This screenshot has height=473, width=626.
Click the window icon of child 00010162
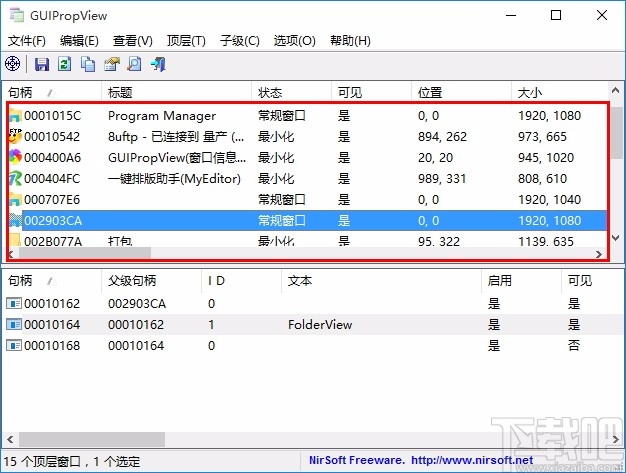14,304
